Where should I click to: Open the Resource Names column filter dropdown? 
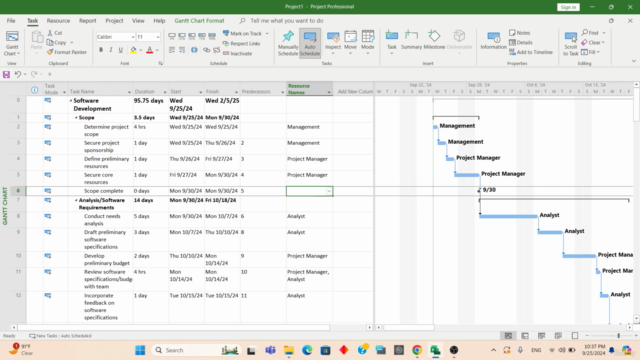tap(329, 92)
